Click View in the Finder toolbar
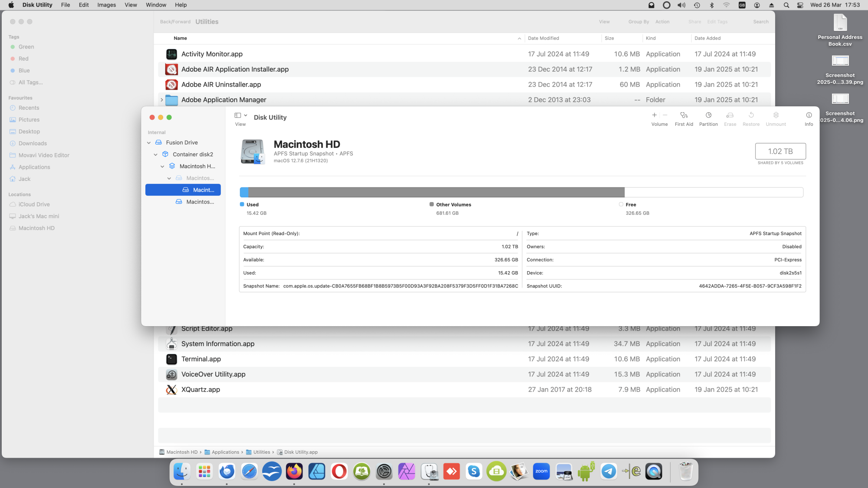 [x=604, y=22]
